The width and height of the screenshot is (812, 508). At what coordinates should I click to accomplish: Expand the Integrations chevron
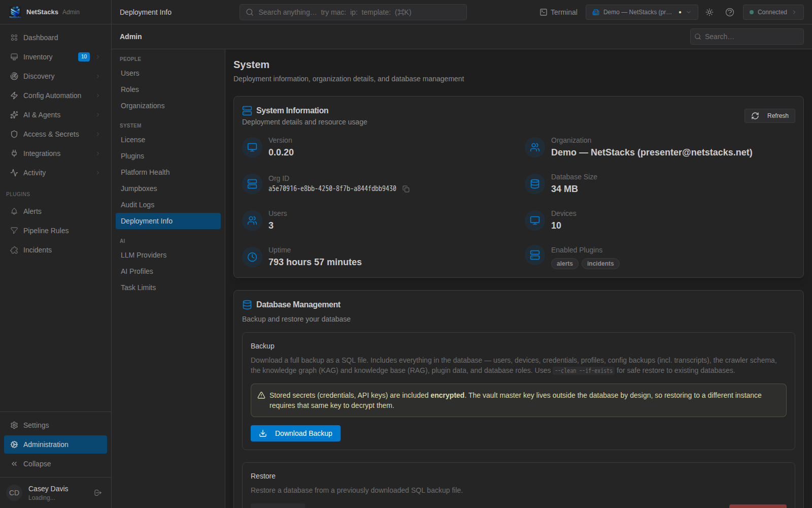click(x=98, y=153)
